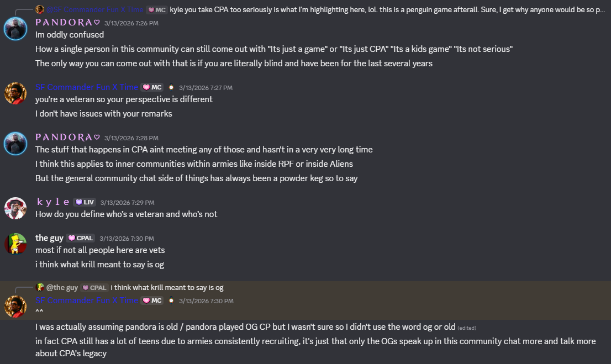Click the small badge icon after the 7:27 PM MC tag
Screen dimensions: 611x364
pos(171,87)
